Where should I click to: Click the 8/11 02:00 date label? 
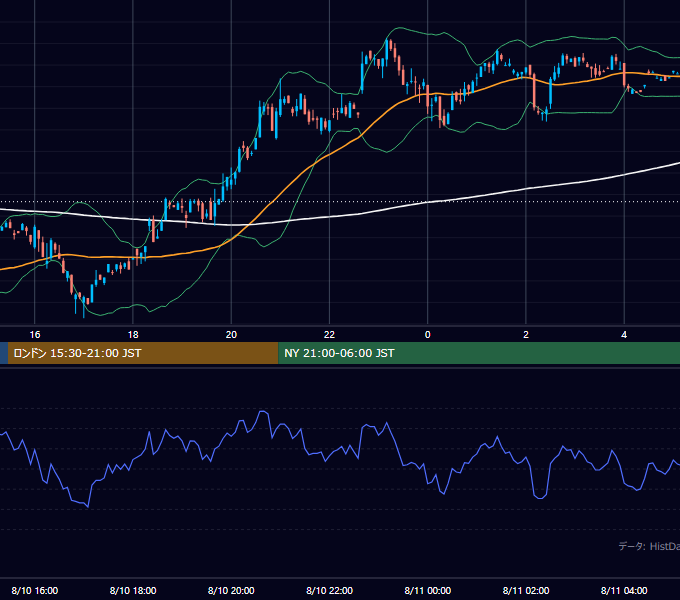pos(526,590)
